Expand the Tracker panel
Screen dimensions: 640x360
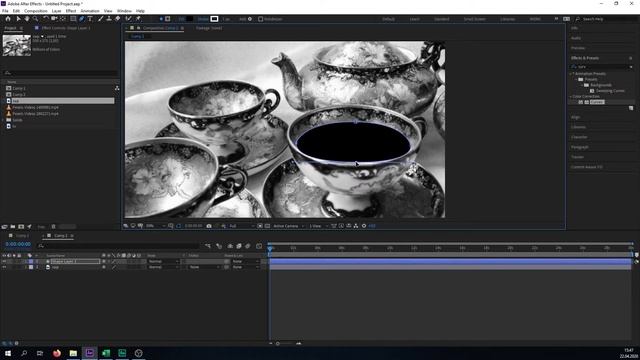(x=578, y=157)
